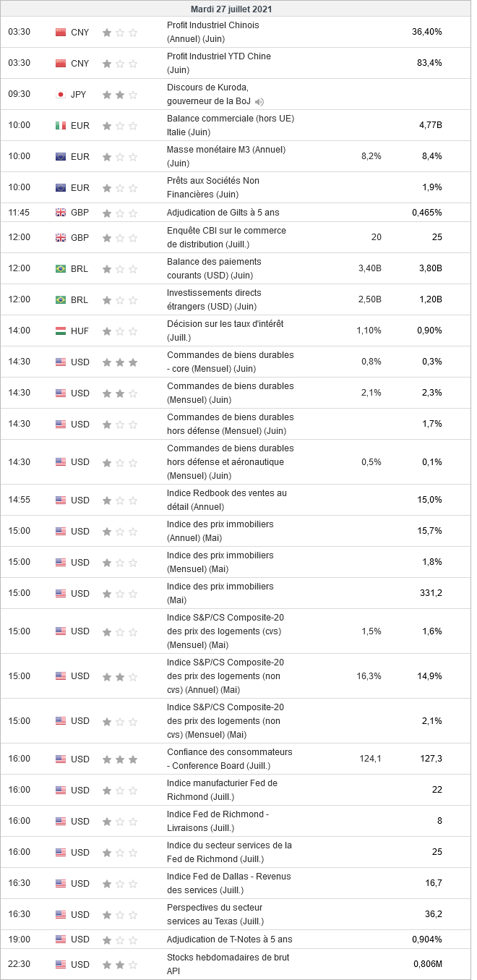Click the Mardi 27 juillet 2021 date header

pos(231,9)
